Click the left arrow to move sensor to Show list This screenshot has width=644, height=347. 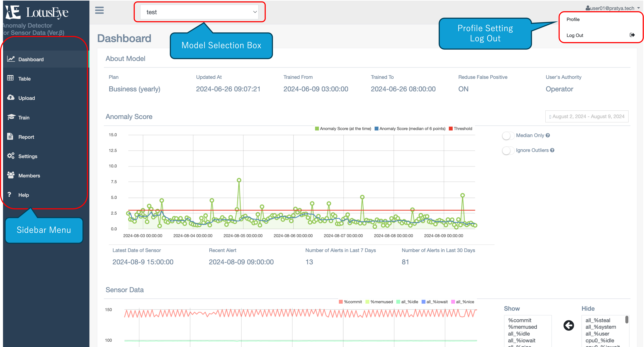coord(569,325)
